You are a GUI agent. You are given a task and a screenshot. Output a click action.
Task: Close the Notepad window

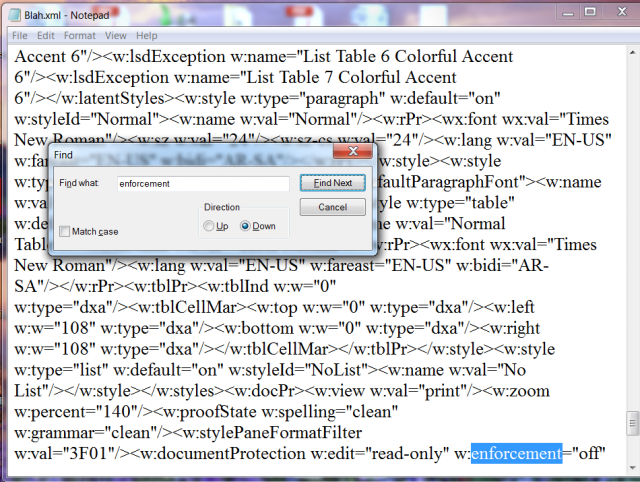pyautogui.click(x=622, y=12)
